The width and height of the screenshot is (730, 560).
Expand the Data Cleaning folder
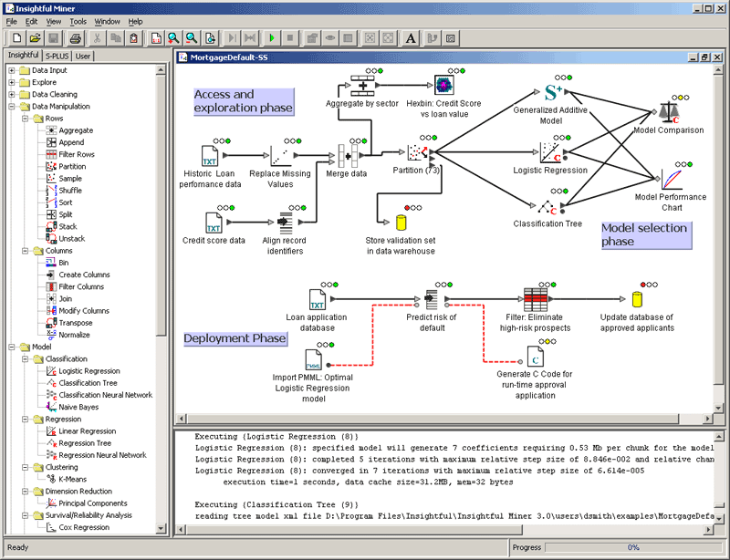12,95
